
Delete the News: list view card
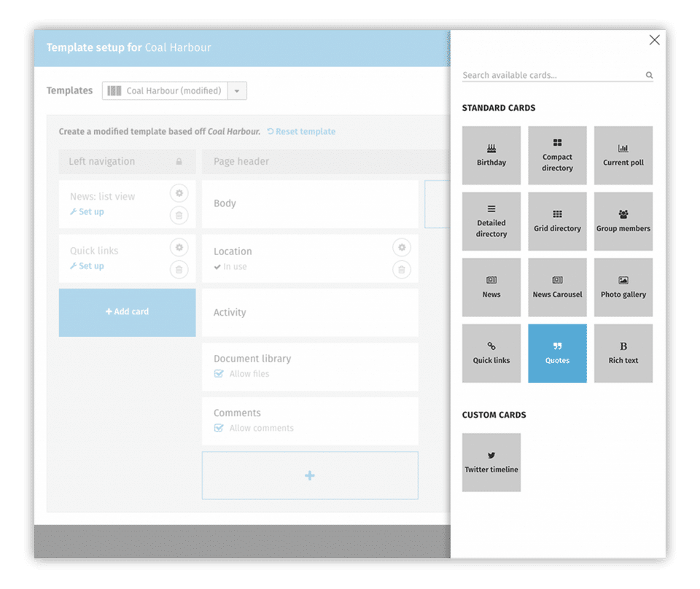[179, 216]
